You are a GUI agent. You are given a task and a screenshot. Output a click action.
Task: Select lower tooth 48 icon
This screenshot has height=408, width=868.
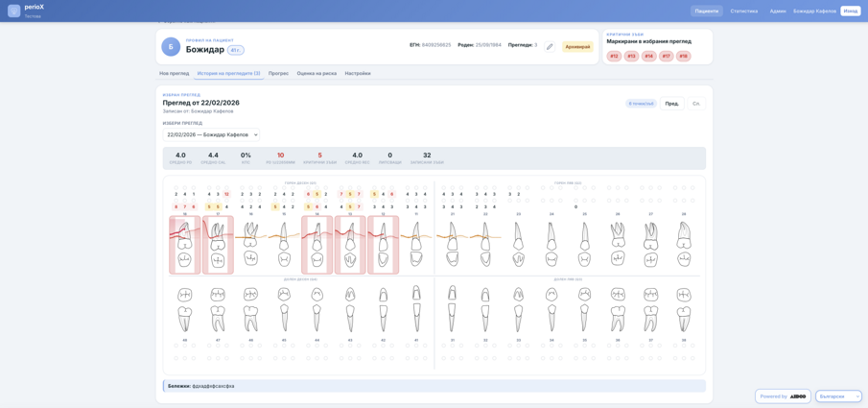tap(185, 309)
